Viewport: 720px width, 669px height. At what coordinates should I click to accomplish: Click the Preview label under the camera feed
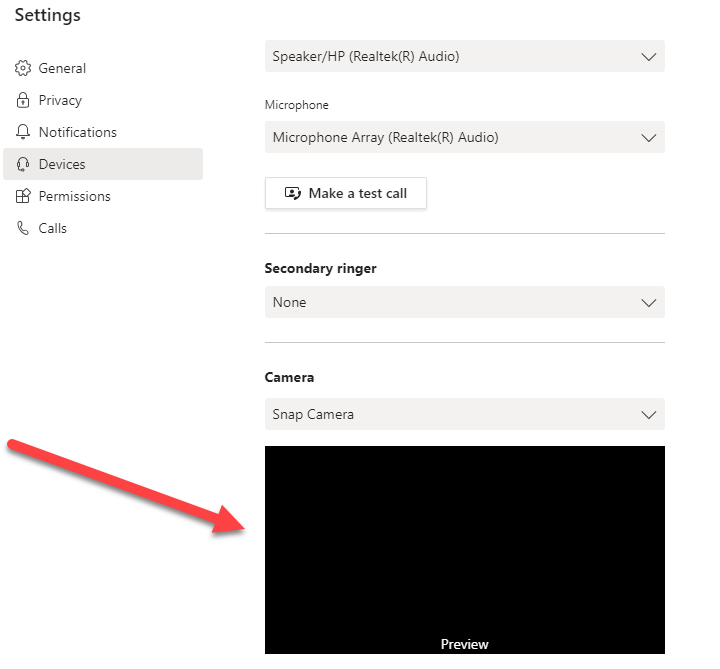(464, 644)
